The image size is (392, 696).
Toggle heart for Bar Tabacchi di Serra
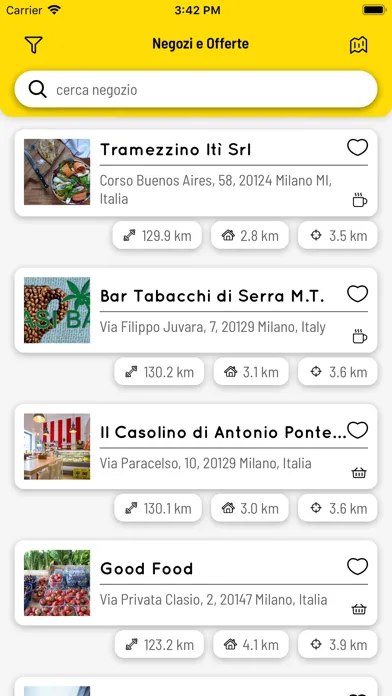[x=357, y=294]
